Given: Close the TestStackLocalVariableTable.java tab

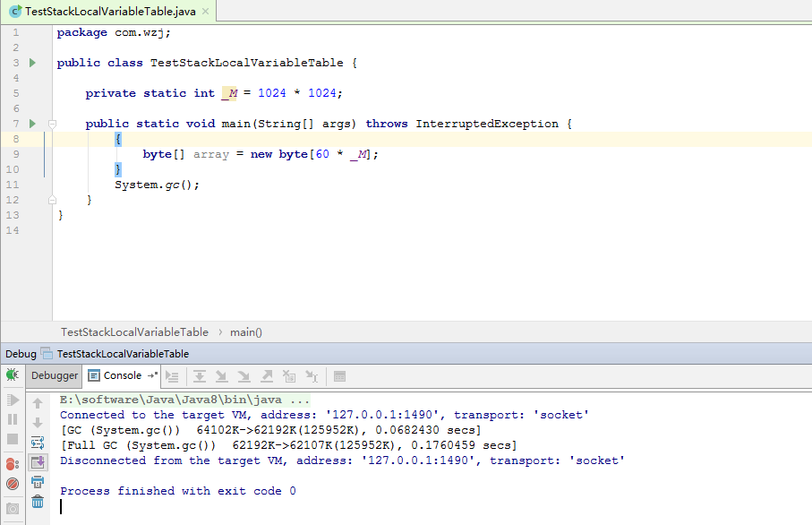Looking at the screenshot, I should point(206,11).
